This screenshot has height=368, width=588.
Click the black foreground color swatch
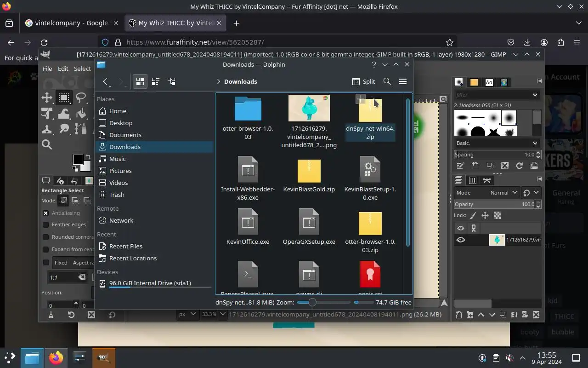pyautogui.click(x=78, y=160)
